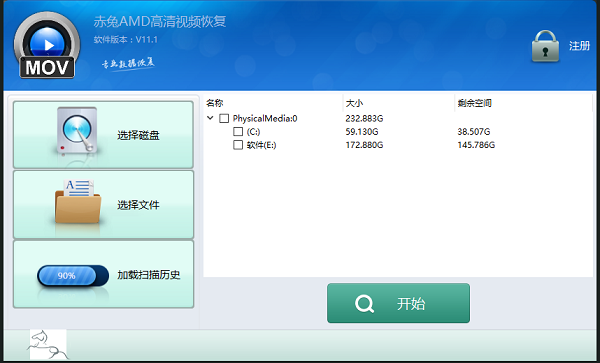Click the magnifier icon on start button

pyautogui.click(x=364, y=304)
